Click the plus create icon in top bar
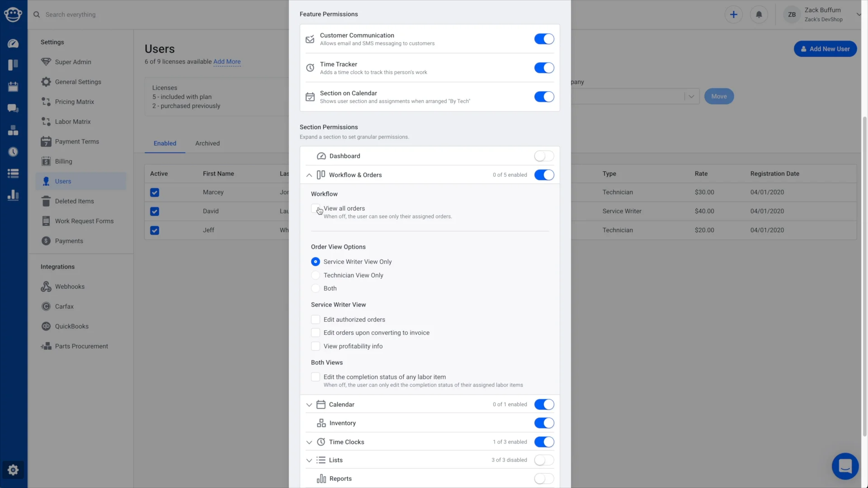 [x=734, y=14]
